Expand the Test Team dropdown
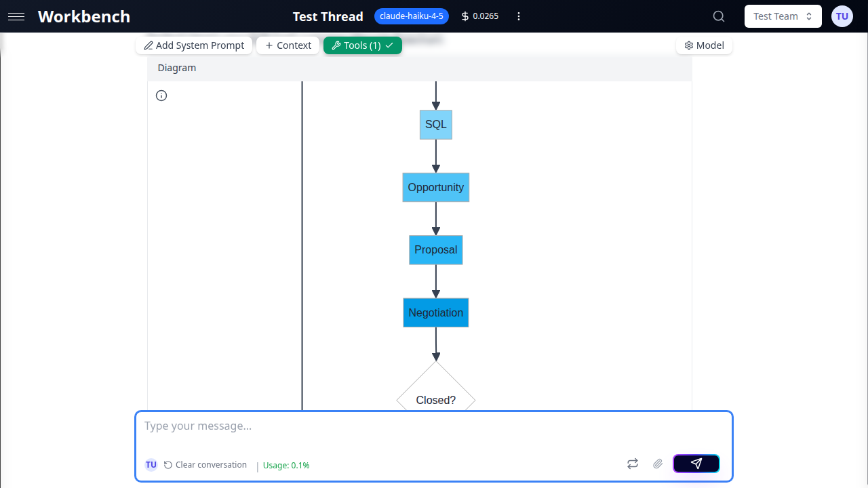 (783, 16)
